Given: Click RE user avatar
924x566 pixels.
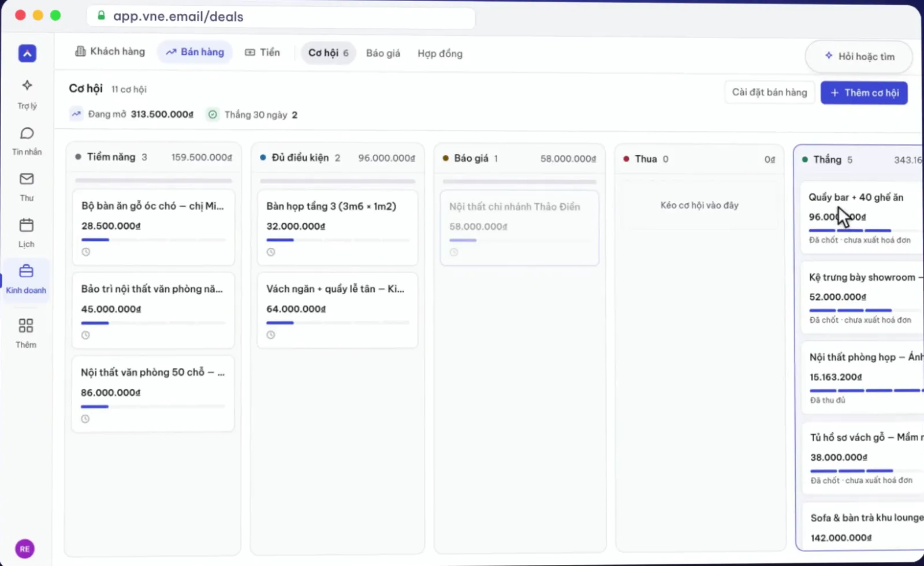Looking at the screenshot, I should [25, 549].
